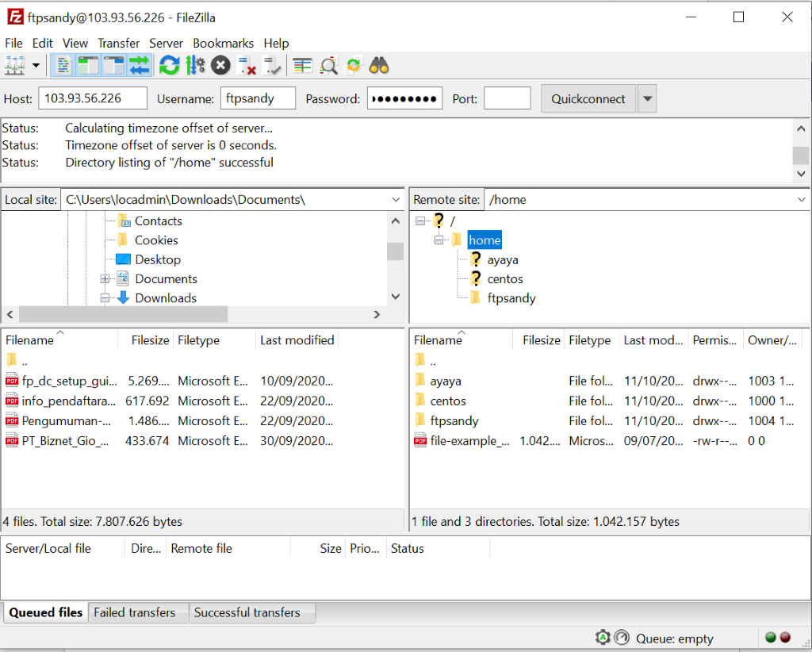Click speed limits gauge icon in status bar
Image resolution: width=812 pixels, height=652 pixels.
622,638
